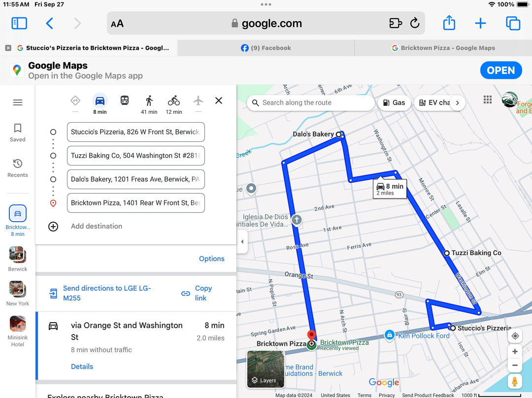Image resolution: width=532 pixels, height=398 pixels.
Task: Select cycling mode, 12 min
Action: point(174,104)
